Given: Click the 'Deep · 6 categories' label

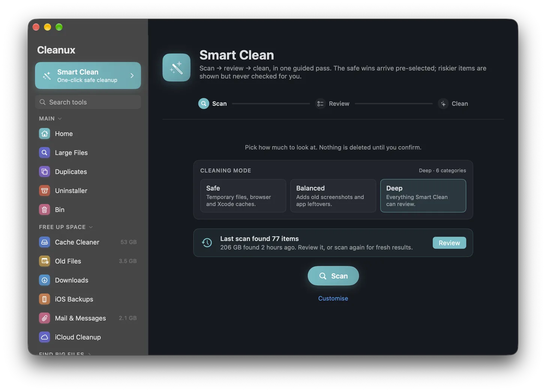Looking at the screenshot, I should [x=442, y=170].
